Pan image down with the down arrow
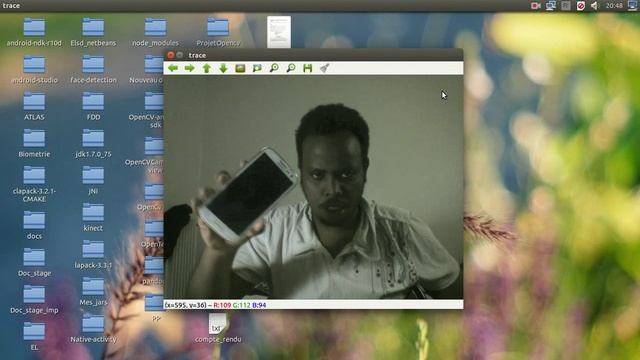640x360 pixels. 223,68
